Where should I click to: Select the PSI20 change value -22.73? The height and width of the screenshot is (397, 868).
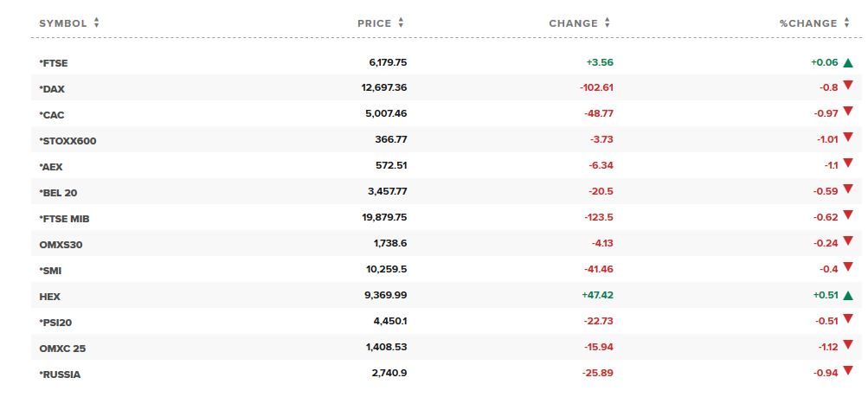(599, 321)
